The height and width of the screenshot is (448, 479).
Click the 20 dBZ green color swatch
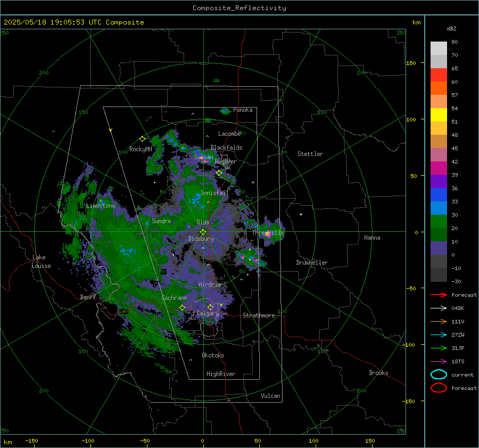coord(439,234)
